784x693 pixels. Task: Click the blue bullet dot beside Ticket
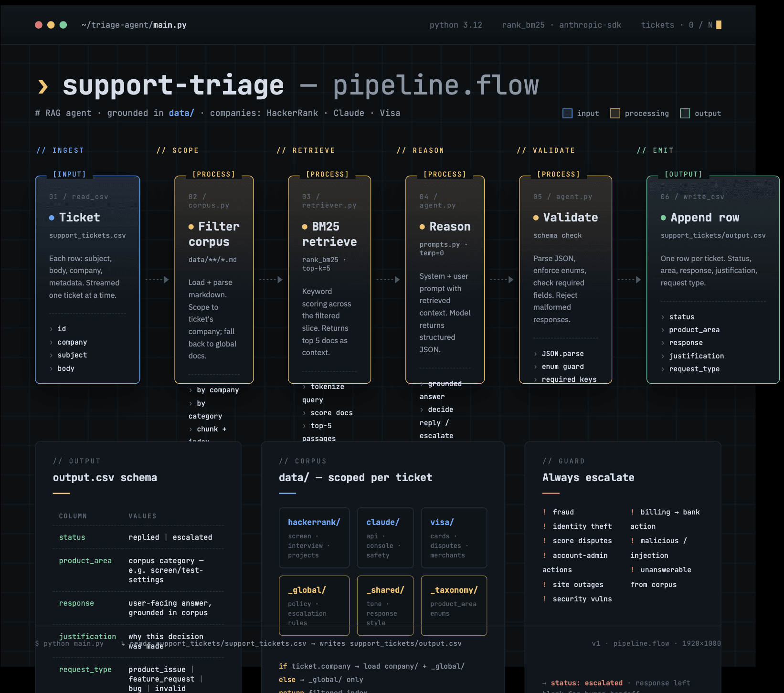pos(52,218)
